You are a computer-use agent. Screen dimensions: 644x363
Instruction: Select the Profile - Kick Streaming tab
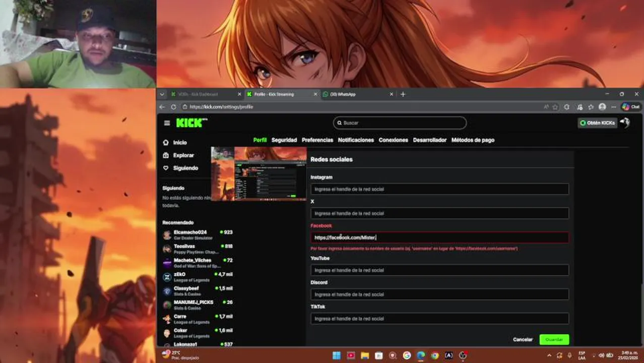click(x=281, y=94)
